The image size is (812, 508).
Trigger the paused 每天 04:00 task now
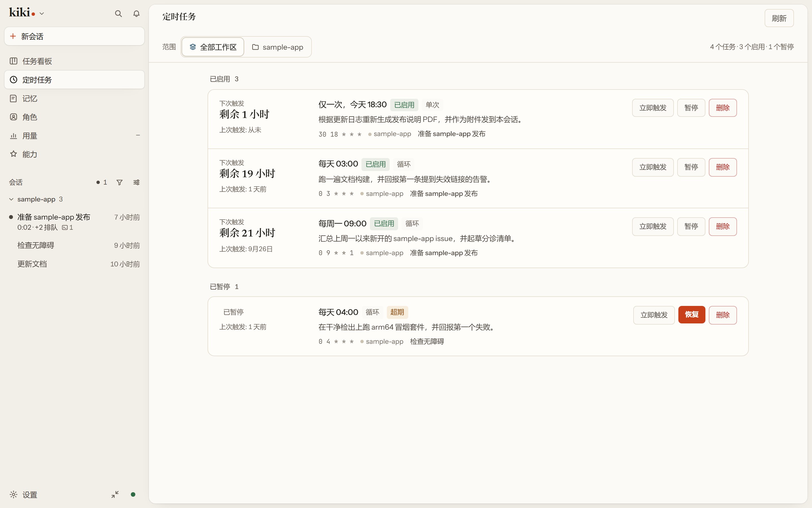pyautogui.click(x=654, y=315)
